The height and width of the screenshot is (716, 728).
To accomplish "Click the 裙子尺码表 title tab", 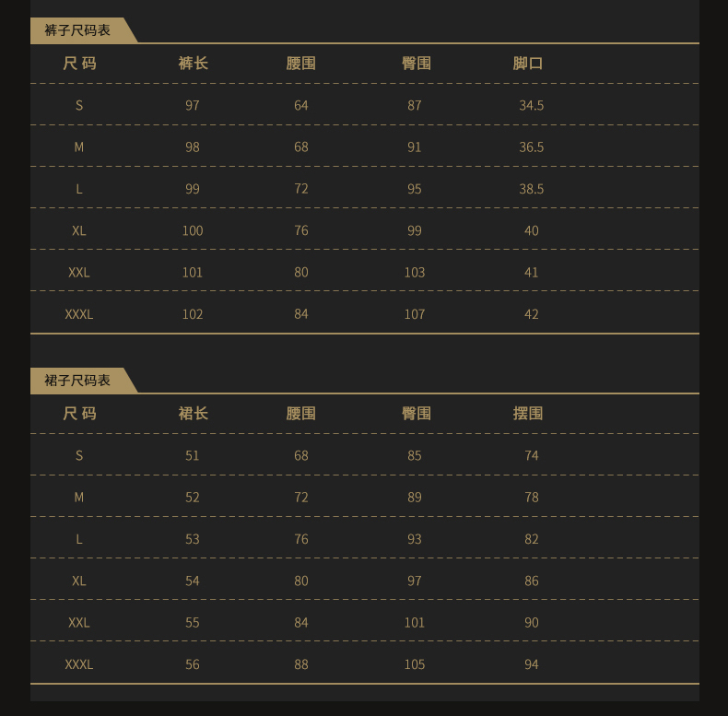I will click(x=77, y=381).
